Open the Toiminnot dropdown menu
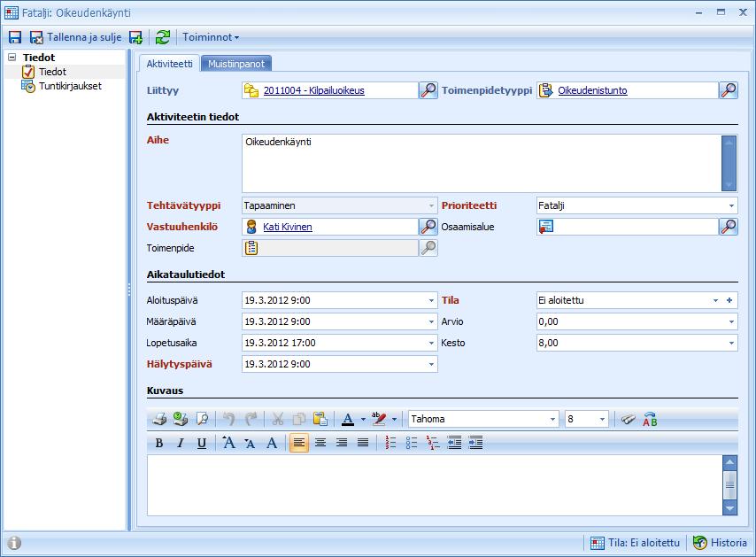 pyautogui.click(x=210, y=37)
